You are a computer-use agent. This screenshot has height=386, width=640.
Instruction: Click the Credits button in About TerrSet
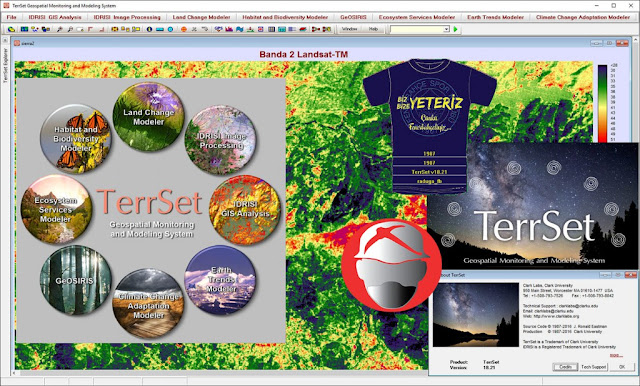pyautogui.click(x=565, y=367)
